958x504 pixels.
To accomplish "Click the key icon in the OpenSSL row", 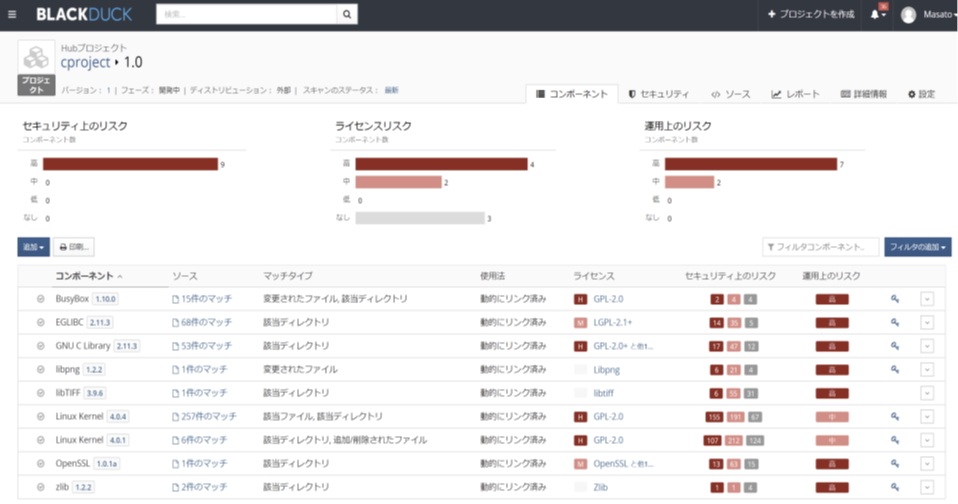I will click(x=894, y=464).
